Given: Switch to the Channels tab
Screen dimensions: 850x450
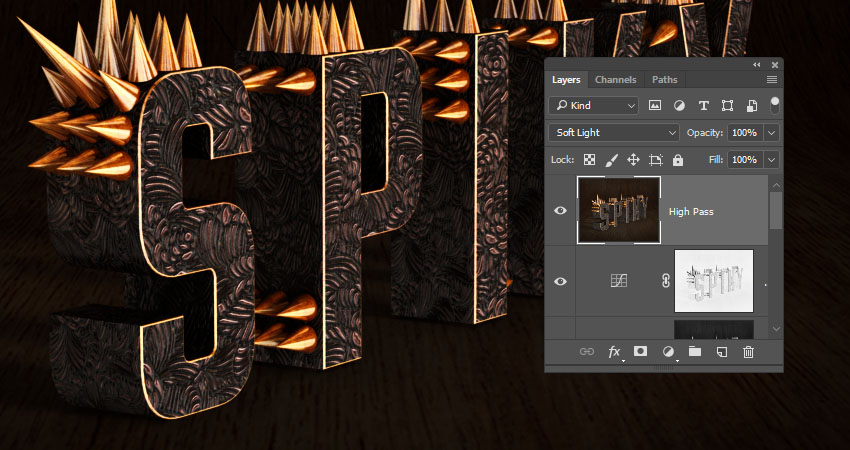Looking at the screenshot, I should pyautogui.click(x=615, y=80).
